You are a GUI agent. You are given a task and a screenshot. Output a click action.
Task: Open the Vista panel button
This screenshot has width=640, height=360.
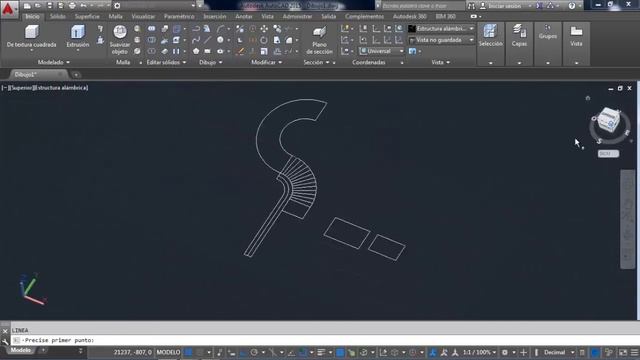point(576,44)
